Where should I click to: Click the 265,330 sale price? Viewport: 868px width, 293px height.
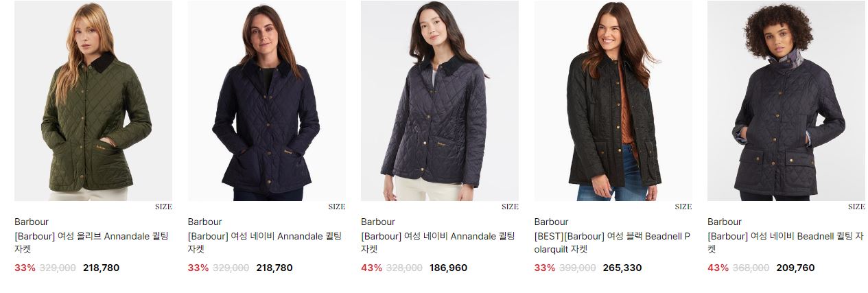coord(622,268)
